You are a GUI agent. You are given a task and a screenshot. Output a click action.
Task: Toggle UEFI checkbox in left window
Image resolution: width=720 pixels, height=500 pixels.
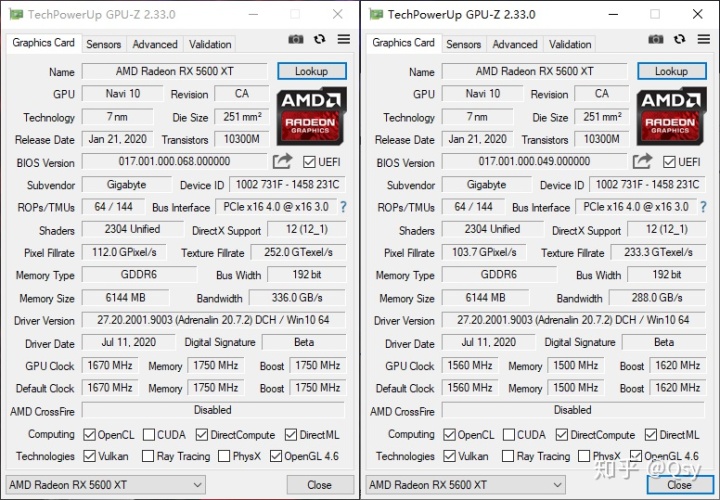pos(309,162)
